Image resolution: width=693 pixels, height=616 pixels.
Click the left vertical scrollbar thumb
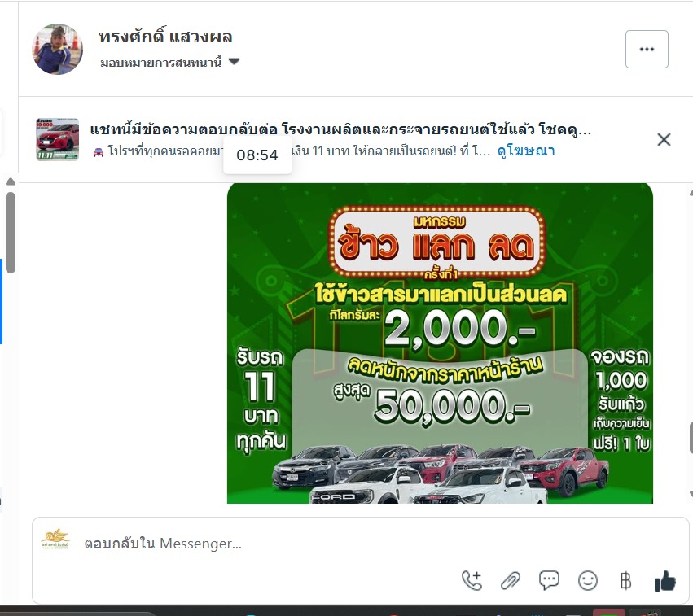(11, 232)
